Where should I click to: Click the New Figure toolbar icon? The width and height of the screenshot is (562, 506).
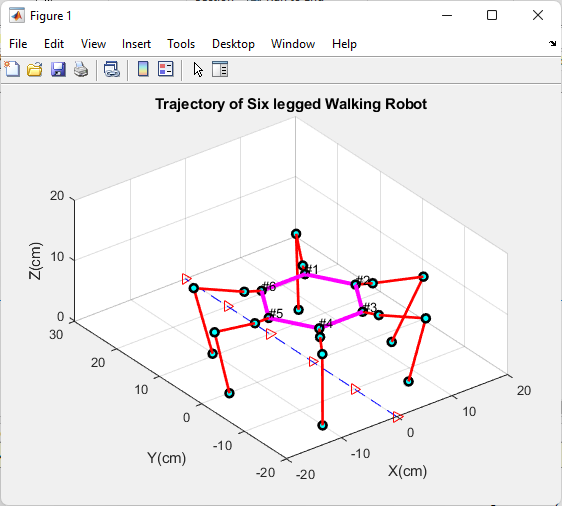13,69
